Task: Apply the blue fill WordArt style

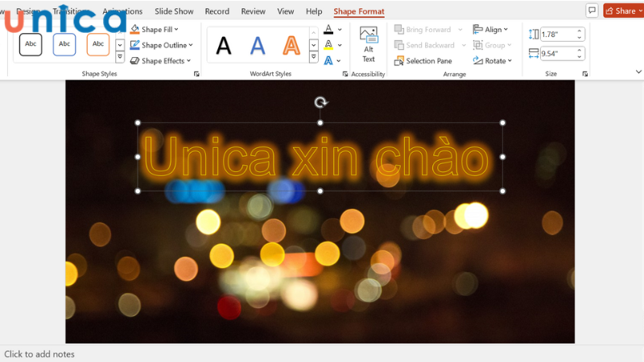Action: [x=258, y=46]
